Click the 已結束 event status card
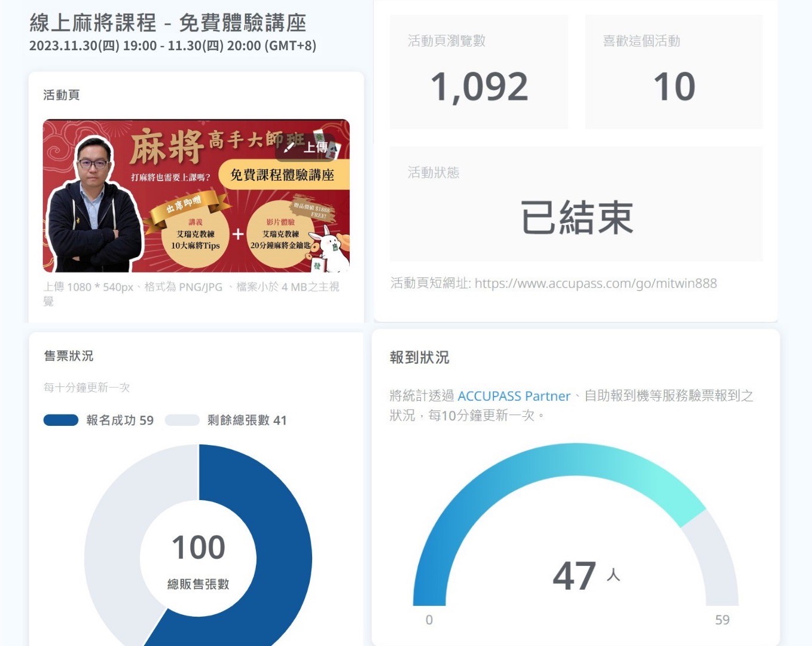The width and height of the screenshot is (812, 646). tap(576, 204)
